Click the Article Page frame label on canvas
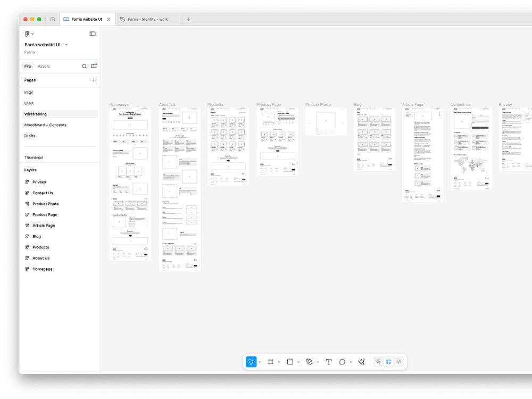532x399 pixels. coord(413,104)
